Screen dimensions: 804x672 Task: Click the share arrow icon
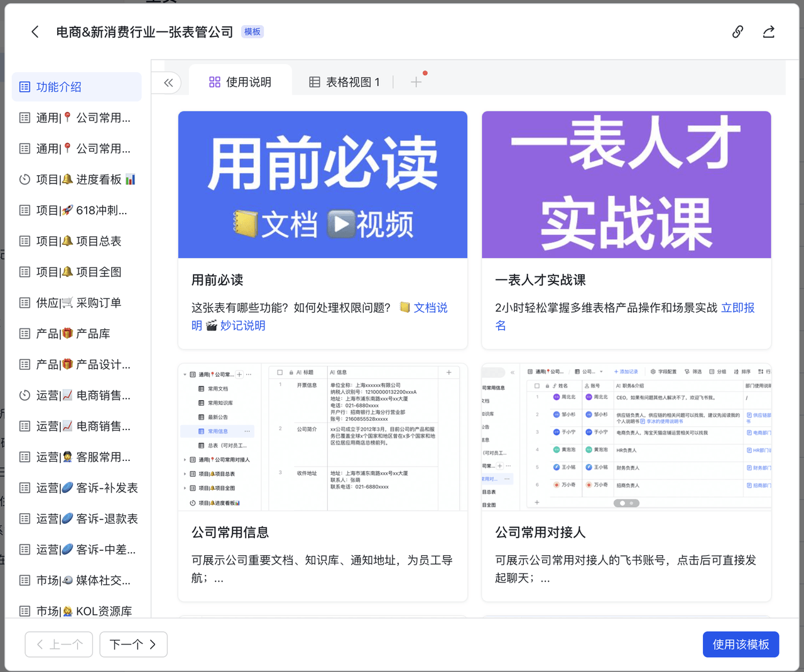click(x=768, y=32)
